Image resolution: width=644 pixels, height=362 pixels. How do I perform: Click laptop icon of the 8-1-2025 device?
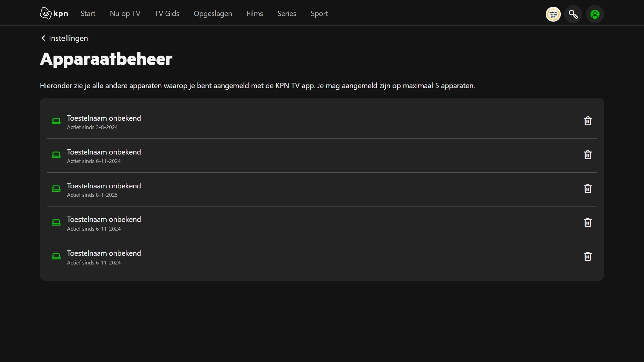pos(56,189)
